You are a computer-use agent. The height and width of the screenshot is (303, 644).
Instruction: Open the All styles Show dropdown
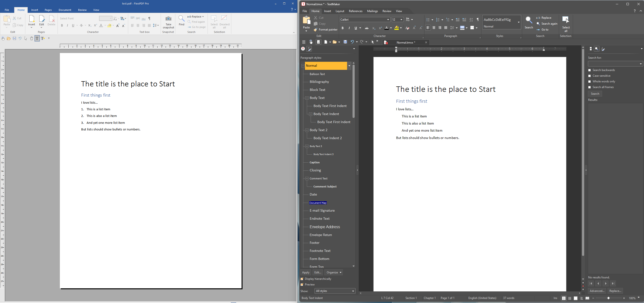tap(335, 291)
